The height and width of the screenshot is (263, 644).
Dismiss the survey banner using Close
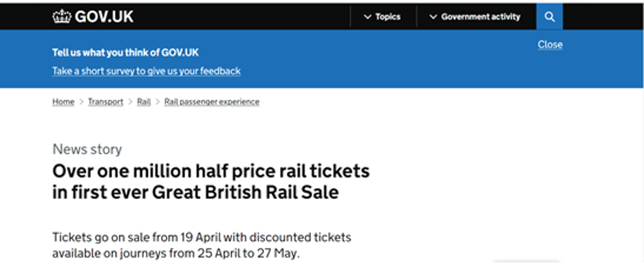click(550, 44)
